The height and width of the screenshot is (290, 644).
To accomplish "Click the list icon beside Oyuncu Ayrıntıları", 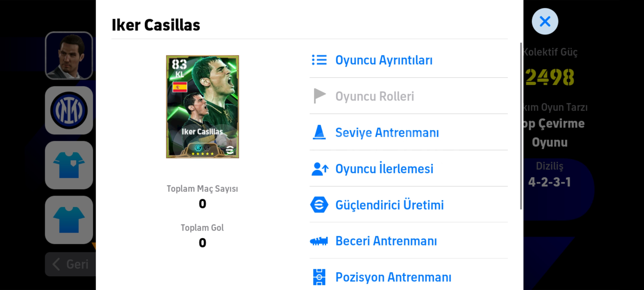I will (x=319, y=60).
